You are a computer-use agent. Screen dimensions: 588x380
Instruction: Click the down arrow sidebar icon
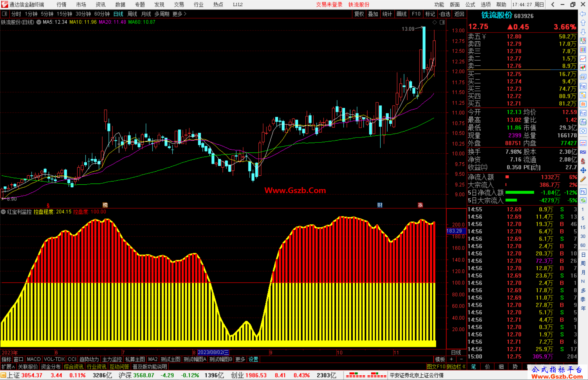pos(583,32)
